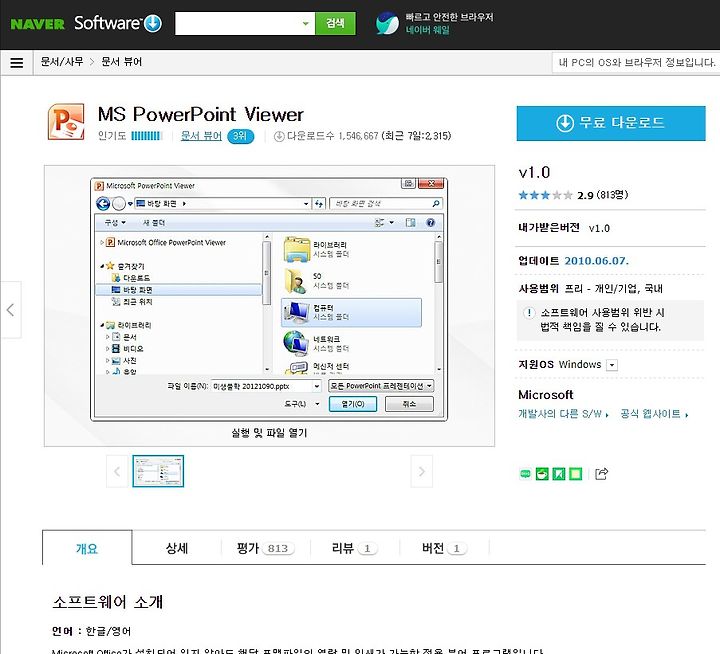
Task: Click the free download button
Action: pos(611,123)
